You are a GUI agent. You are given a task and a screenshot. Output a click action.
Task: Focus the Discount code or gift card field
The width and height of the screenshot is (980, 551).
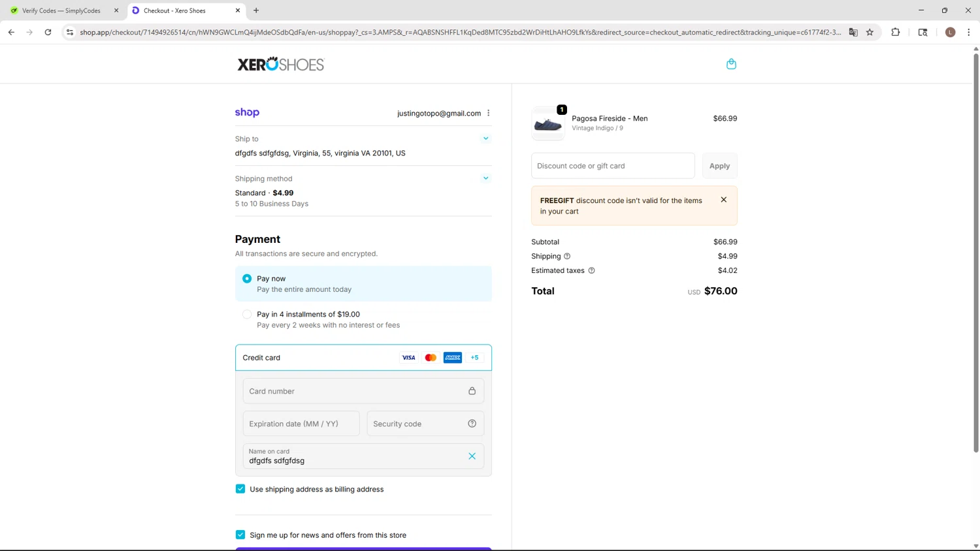(613, 166)
